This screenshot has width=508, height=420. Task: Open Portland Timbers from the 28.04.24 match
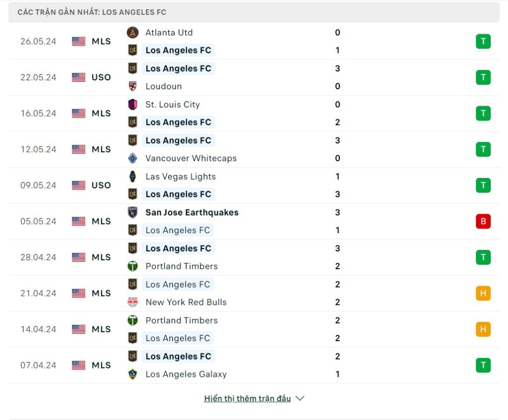[182, 266]
